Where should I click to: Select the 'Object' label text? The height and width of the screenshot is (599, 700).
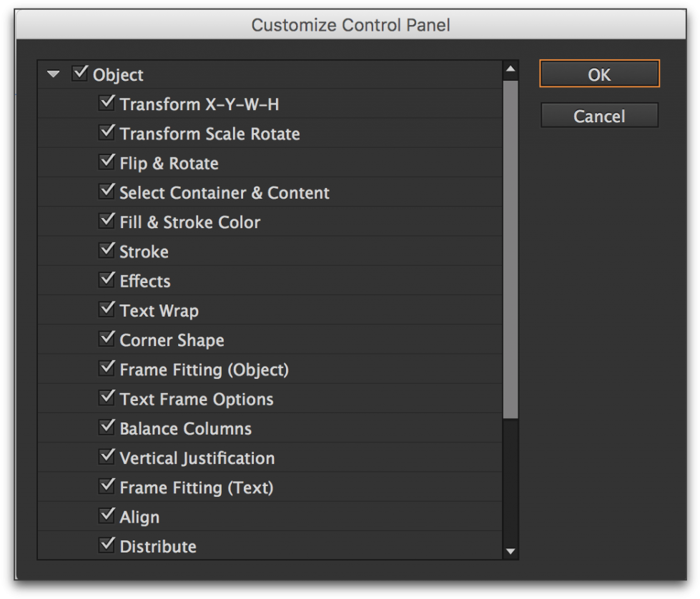118,75
